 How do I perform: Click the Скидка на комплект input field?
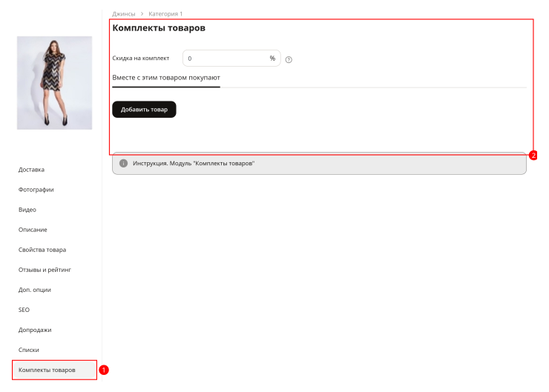point(231,59)
